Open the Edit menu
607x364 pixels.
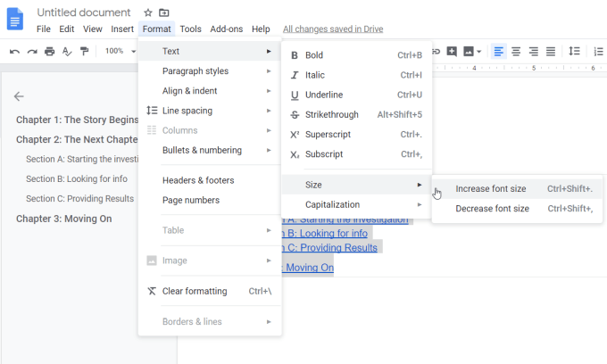coord(67,29)
